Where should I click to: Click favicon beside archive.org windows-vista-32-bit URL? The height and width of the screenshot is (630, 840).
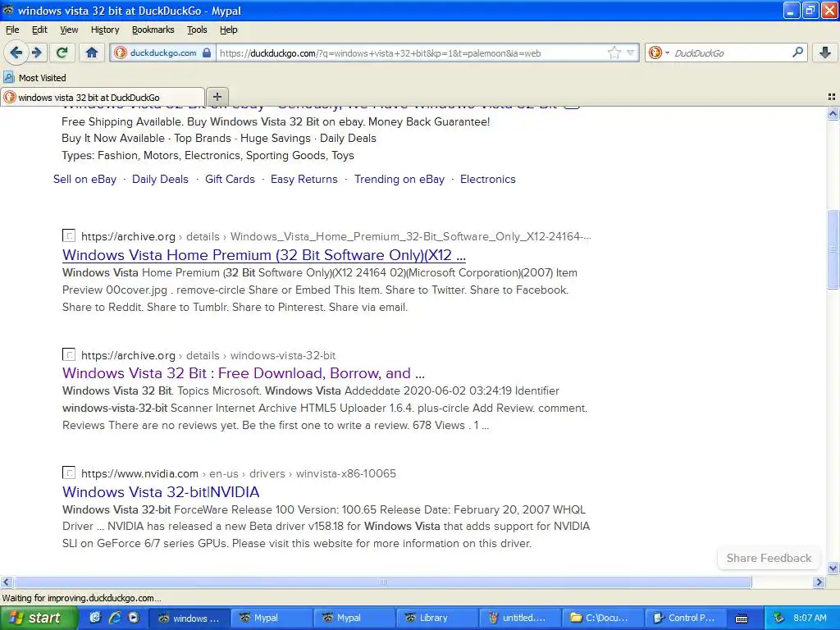click(x=69, y=354)
